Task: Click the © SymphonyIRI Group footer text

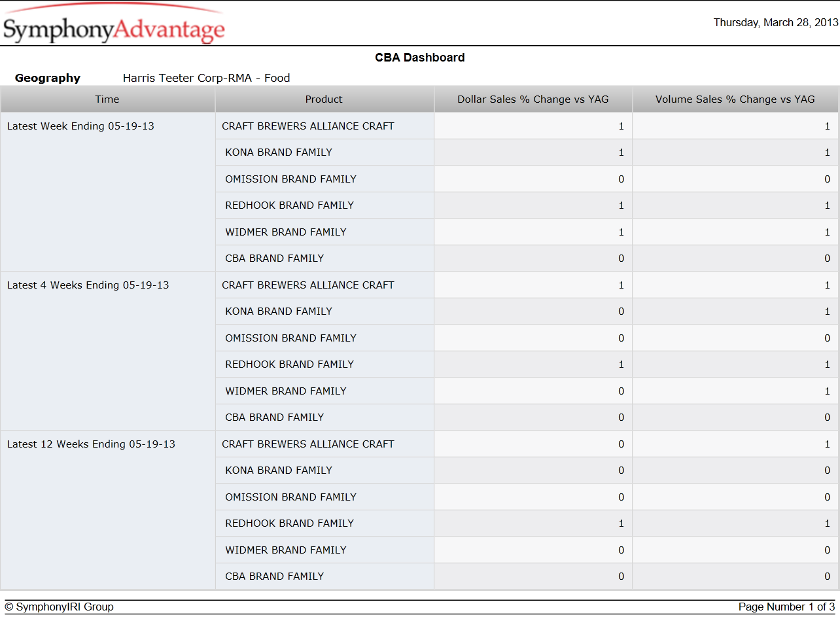Action: [x=59, y=607]
